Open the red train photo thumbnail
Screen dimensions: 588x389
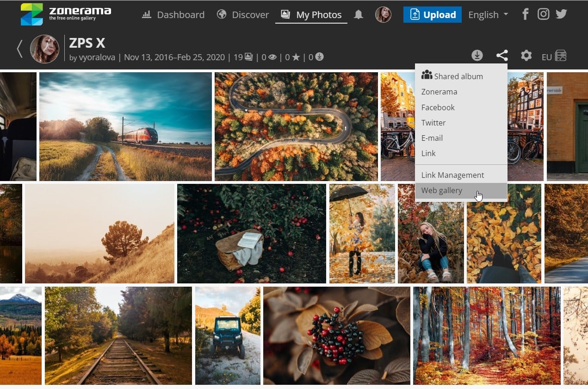[x=125, y=125]
